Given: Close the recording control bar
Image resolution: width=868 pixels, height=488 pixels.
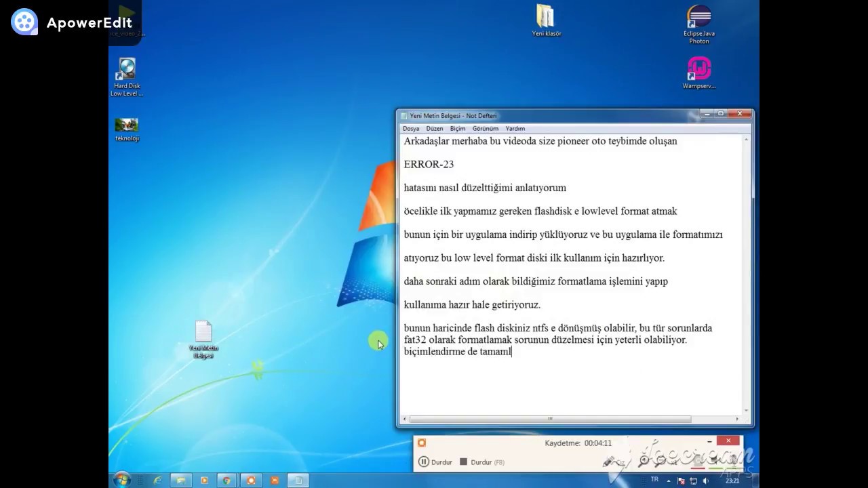Looking at the screenshot, I should pos(728,441).
